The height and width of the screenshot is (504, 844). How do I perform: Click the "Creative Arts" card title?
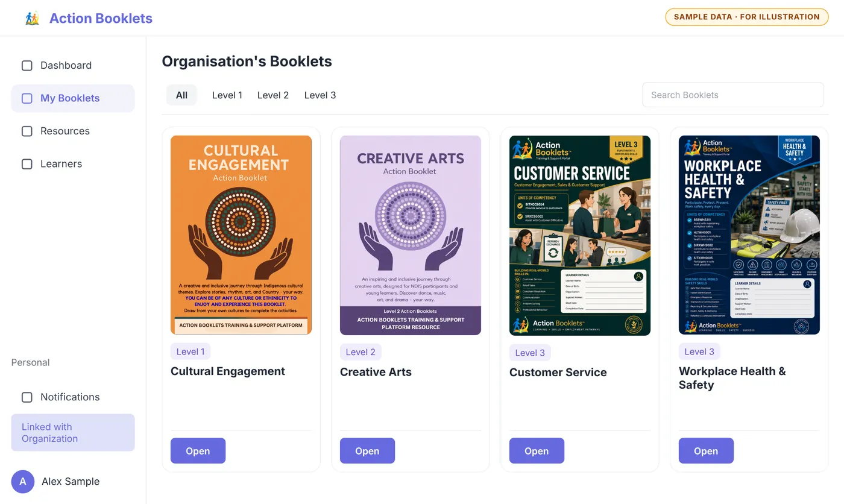[376, 373]
